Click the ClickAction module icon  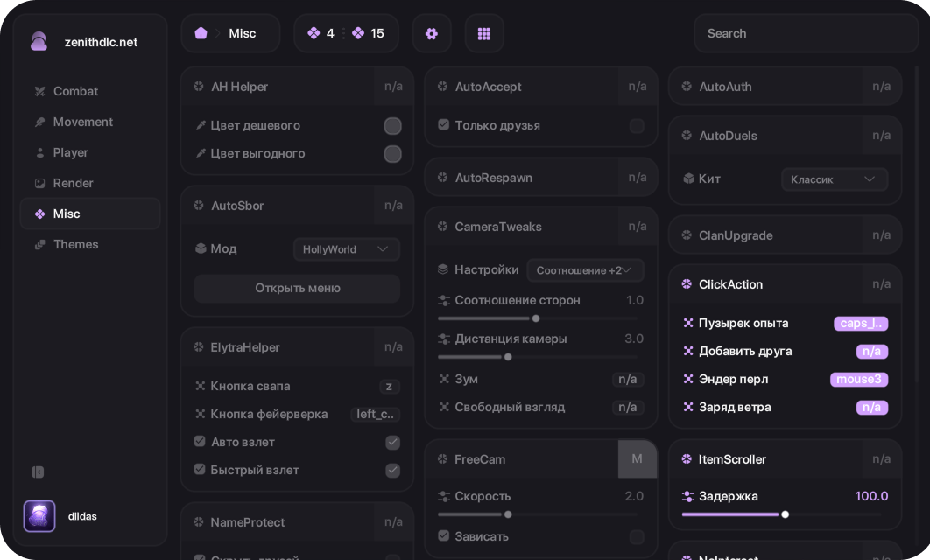coord(687,284)
